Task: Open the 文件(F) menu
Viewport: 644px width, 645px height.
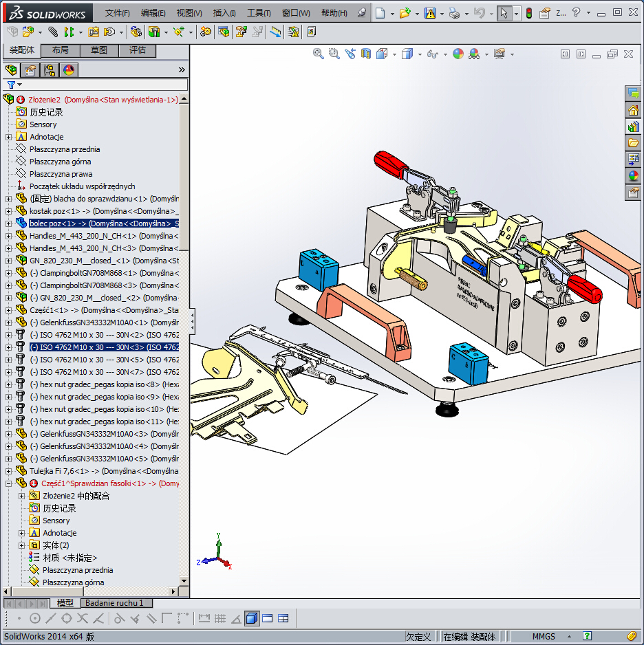Action: tap(117, 13)
